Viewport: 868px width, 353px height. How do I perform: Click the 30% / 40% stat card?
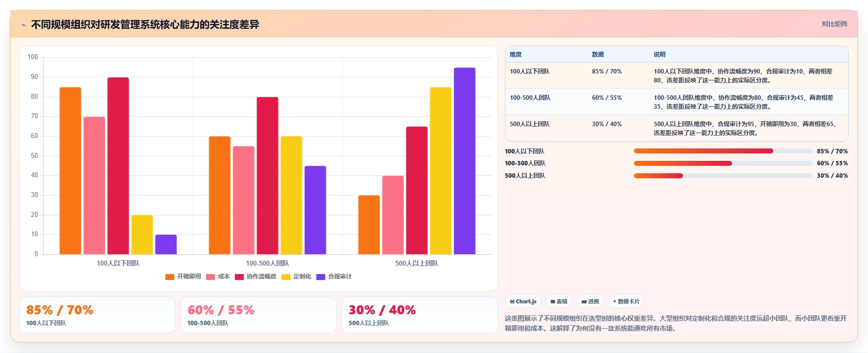coord(420,315)
